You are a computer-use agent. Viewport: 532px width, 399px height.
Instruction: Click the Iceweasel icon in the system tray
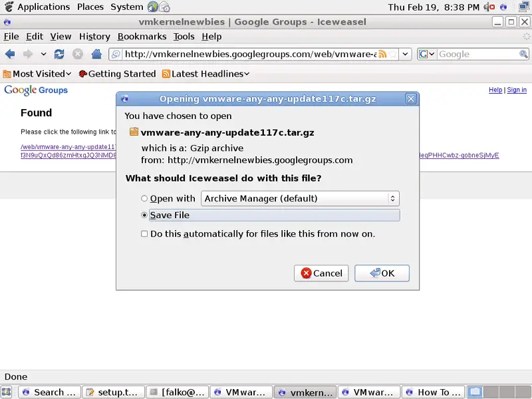pos(503,7)
